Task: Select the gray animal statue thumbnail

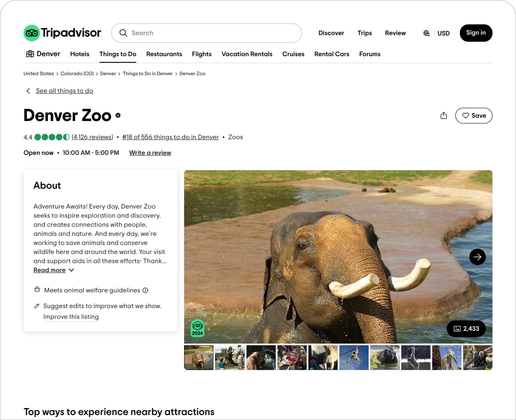Action: coord(447,358)
